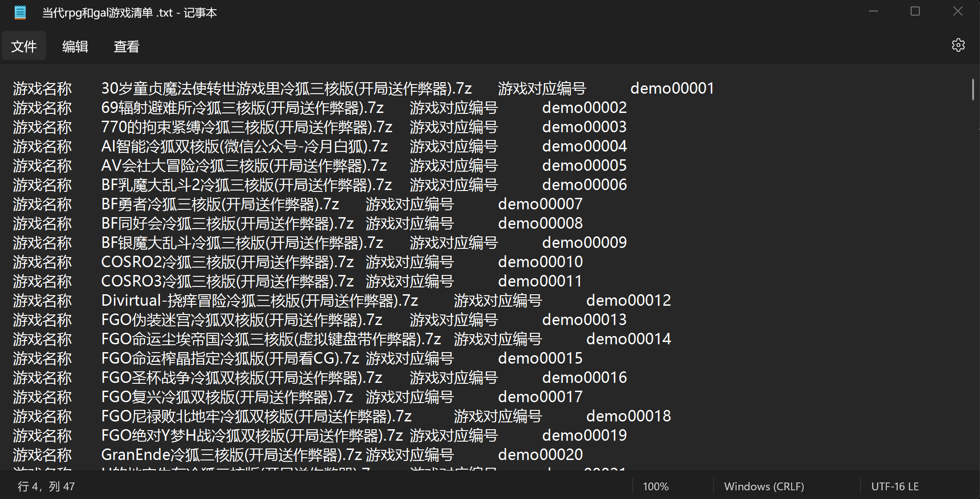Click the 100% zoom status entry

tap(656, 487)
